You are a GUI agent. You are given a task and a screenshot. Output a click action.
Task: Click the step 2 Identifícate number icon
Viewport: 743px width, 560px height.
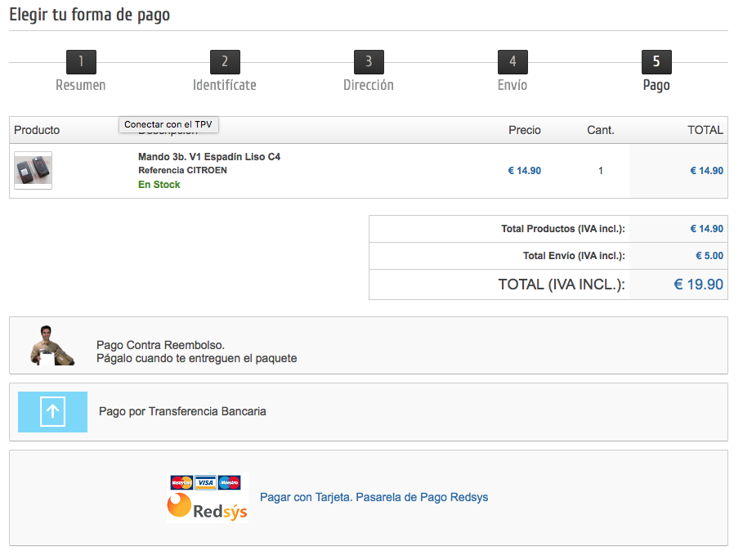225,62
